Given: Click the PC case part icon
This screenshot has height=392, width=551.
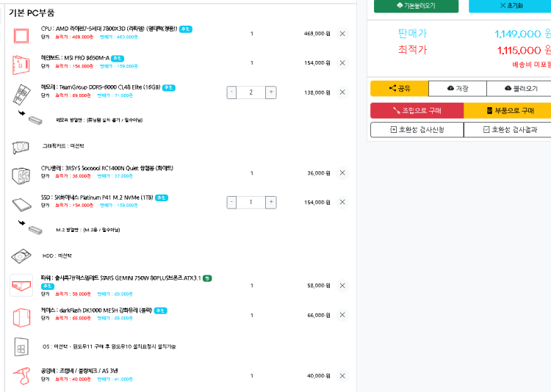Looking at the screenshot, I should point(21,318).
